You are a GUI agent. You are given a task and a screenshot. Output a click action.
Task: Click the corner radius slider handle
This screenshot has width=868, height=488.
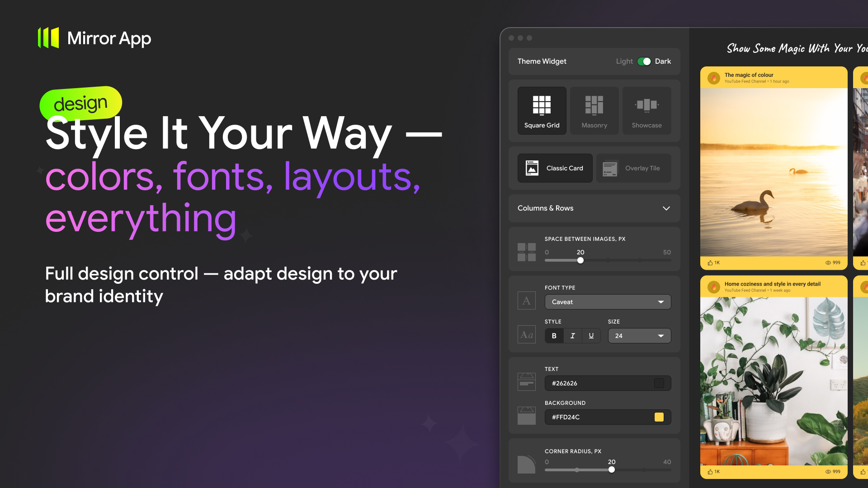point(612,469)
